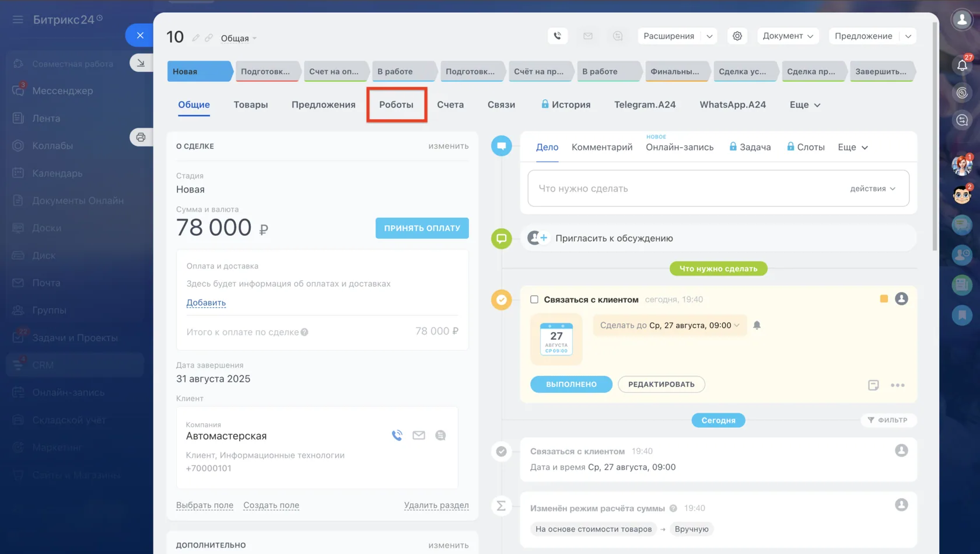Open the Товары tab
This screenshot has width=980, height=554.
click(251, 105)
